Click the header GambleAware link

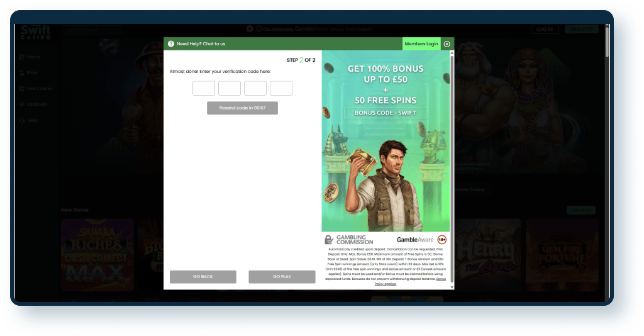(x=311, y=29)
